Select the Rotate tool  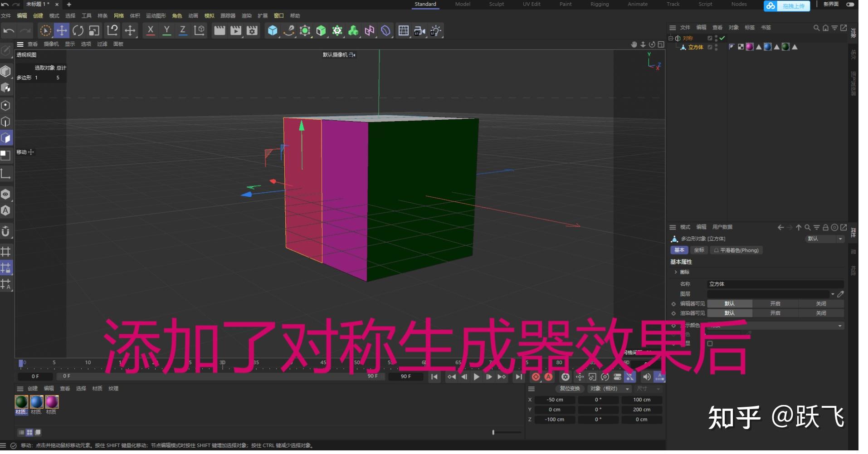[x=78, y=30]
